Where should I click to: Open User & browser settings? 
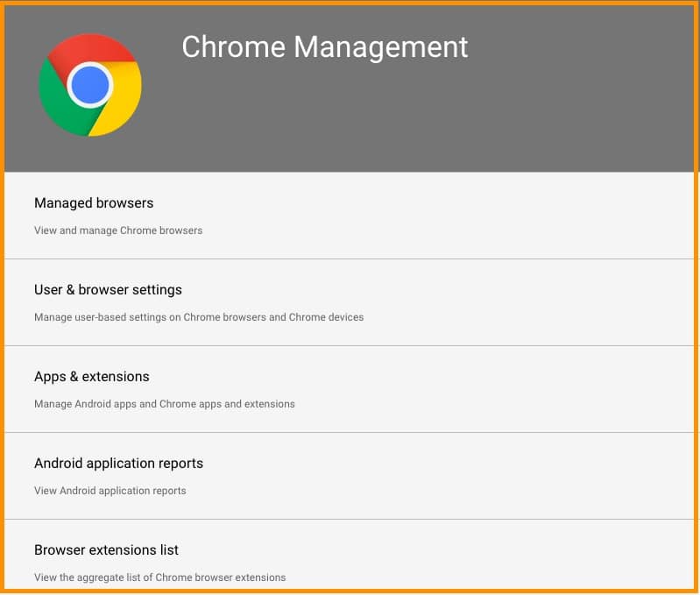(x=108, y=290)
